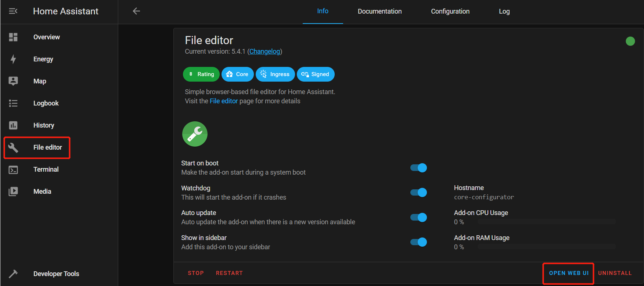Click the Media play icon

(13, 192)
